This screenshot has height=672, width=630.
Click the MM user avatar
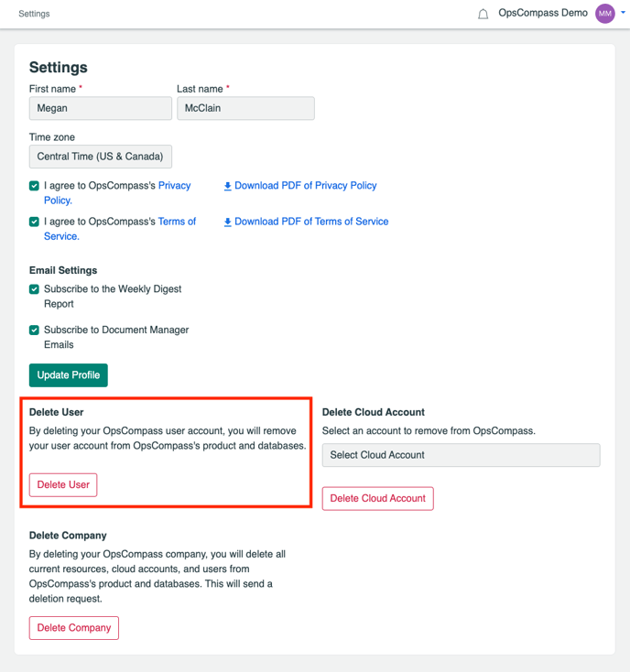pos(604,14)
